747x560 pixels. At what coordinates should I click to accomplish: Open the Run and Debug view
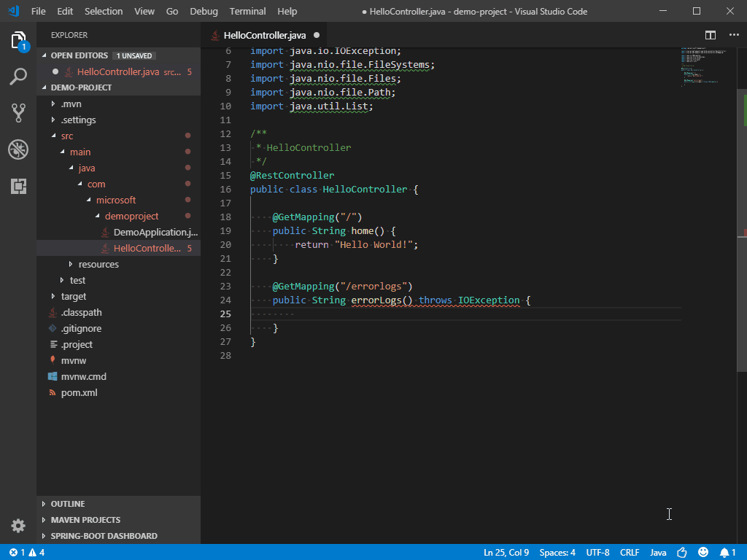18,149
